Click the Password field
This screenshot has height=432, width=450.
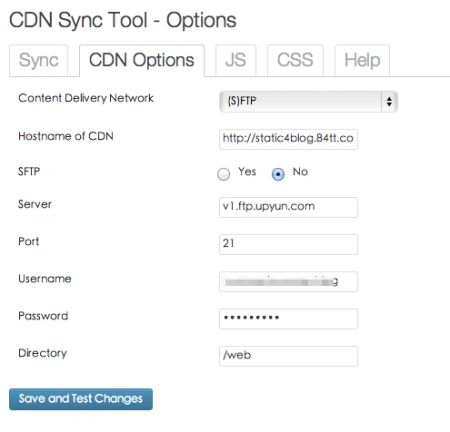tap(288, 319)
